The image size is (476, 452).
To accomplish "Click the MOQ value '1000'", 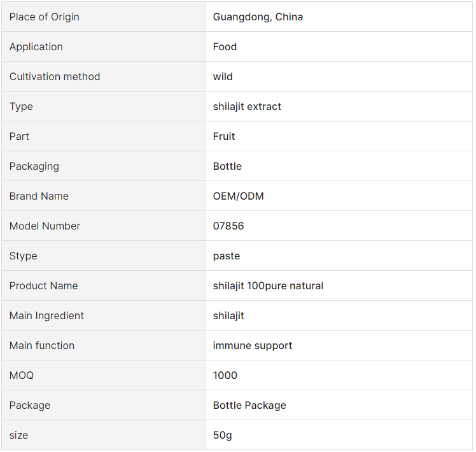I will 225,376.
